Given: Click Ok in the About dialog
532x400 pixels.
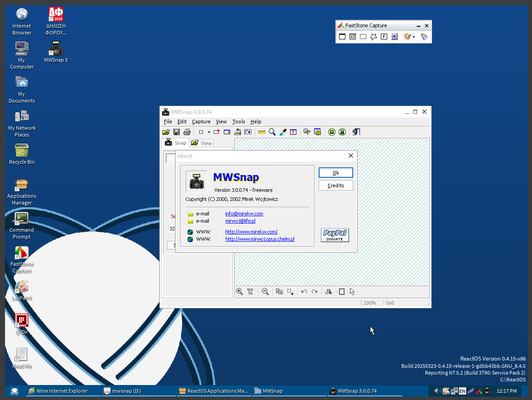Looking at the screenshot, I should pyautogui.click(x=336, y=172).
